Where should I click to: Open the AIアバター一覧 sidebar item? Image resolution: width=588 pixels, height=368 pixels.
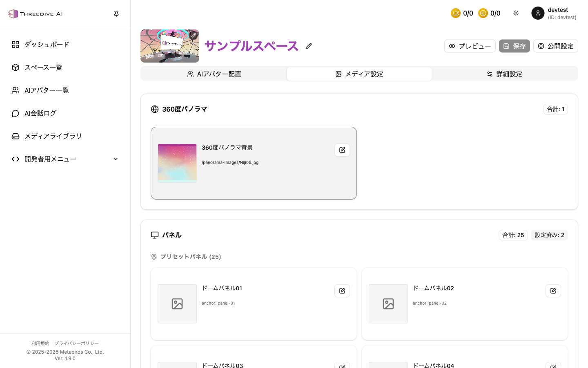[65, 90]
